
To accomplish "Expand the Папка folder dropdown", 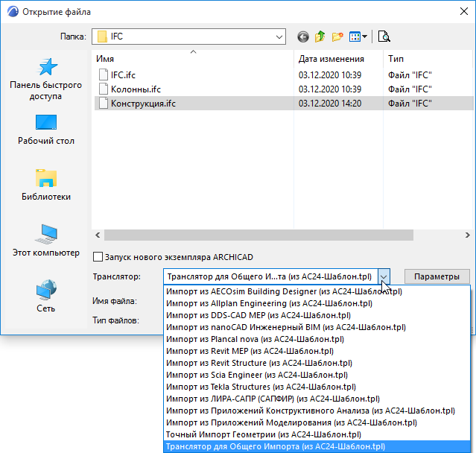I will pyautogui.click(x=279, y=37).
